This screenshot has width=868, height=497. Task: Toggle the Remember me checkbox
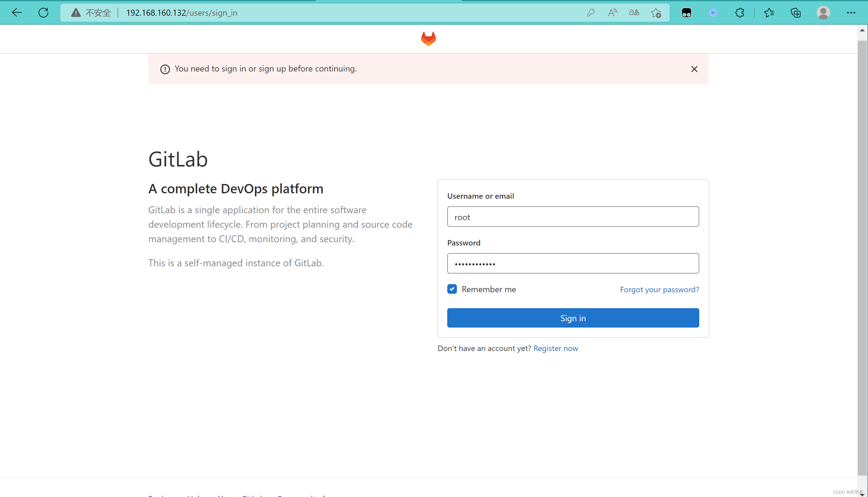(452, 289)
